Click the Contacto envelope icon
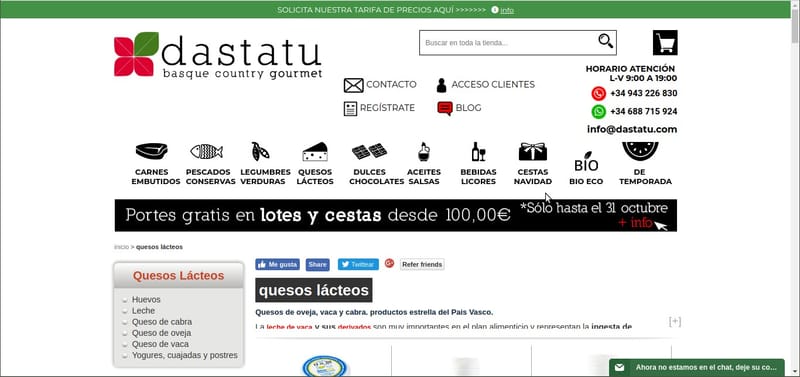Viewport: 800px width, 377px height. tap(353, 85)
